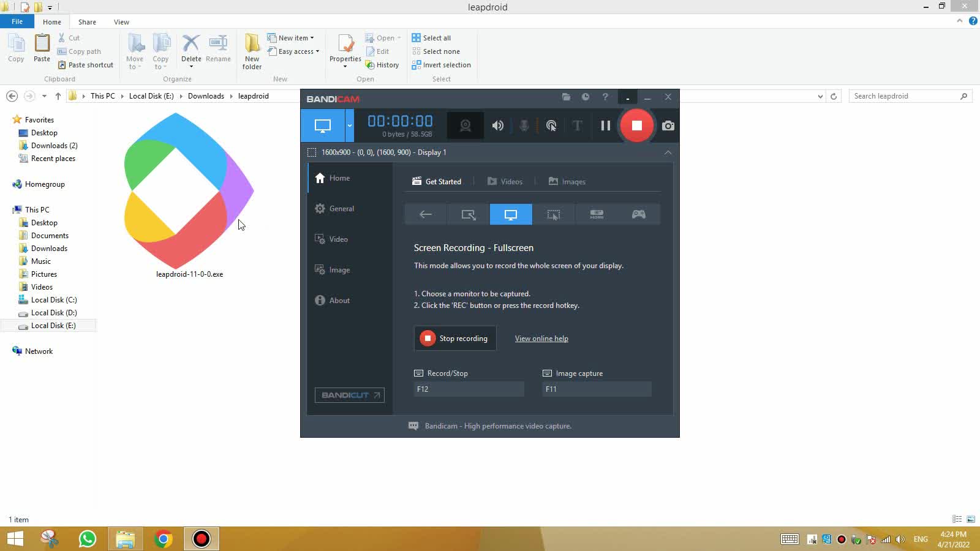This screenshot has width=980, height=551.
Task: Select the Bandicam screen recording mode button
Action: click(x=323, y=126)
